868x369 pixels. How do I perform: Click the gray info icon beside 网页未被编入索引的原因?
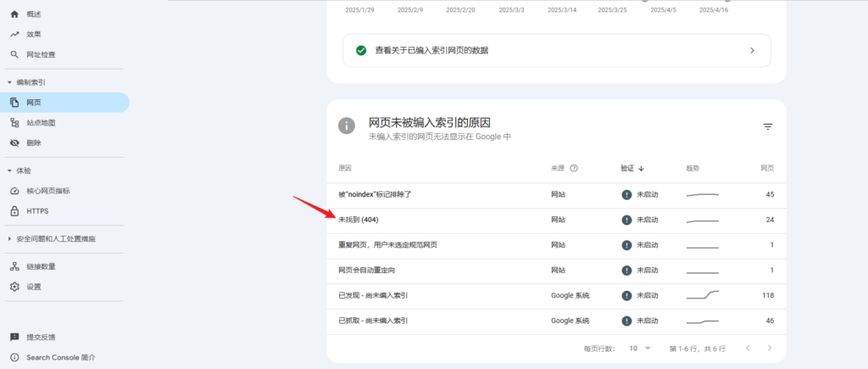click(x=347, y=126)
